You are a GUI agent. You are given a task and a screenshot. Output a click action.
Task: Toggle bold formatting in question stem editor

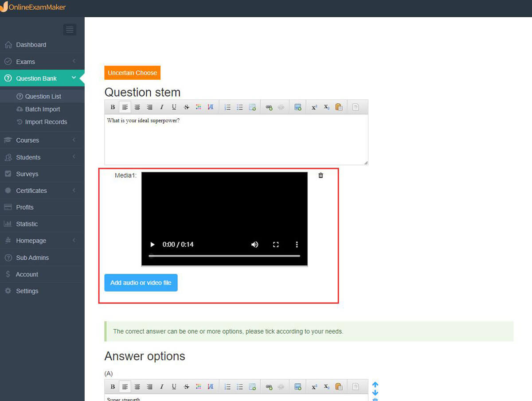click(x=113, y=107)
